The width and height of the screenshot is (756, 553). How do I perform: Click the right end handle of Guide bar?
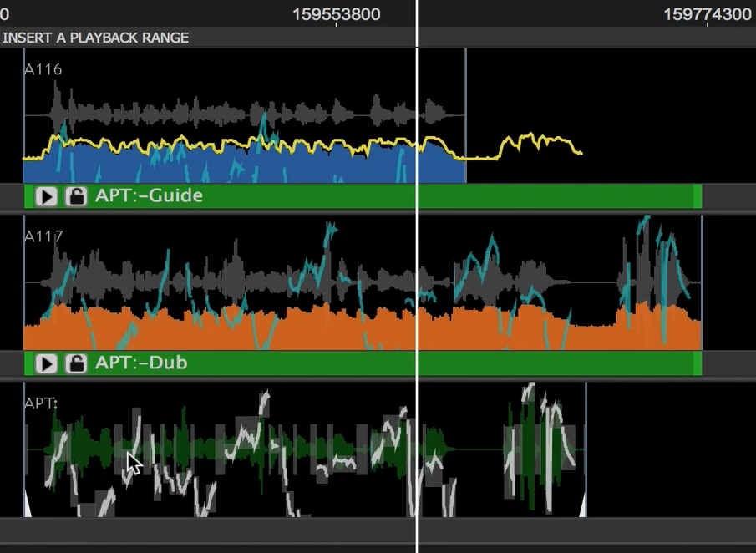coord(698,196)
